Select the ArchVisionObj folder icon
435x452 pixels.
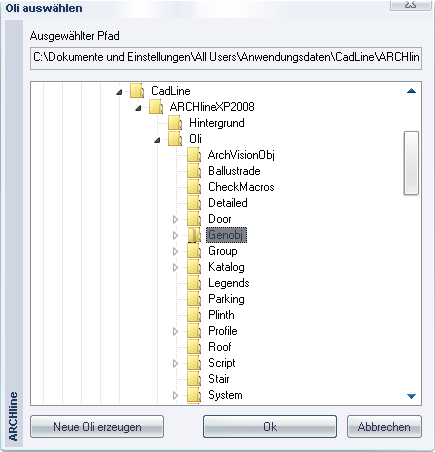click(194, 155)
